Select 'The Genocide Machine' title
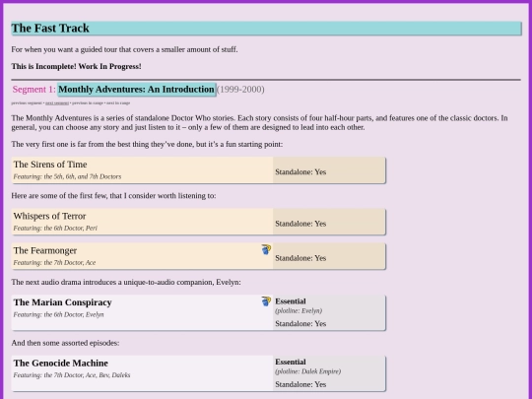 [61, 363]
